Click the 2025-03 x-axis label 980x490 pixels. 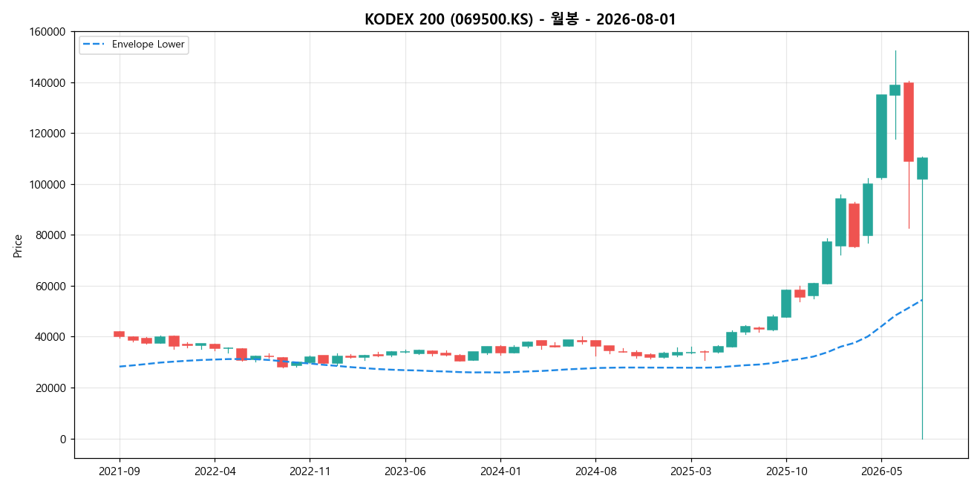click(x=690, y=471)
